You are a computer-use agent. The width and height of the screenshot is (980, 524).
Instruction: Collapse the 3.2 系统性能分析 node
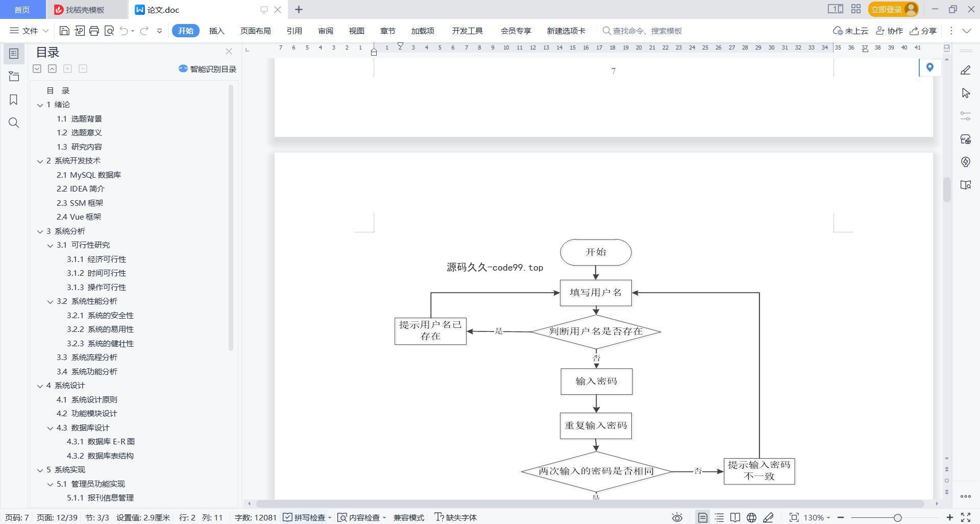[x=51, y=301]
